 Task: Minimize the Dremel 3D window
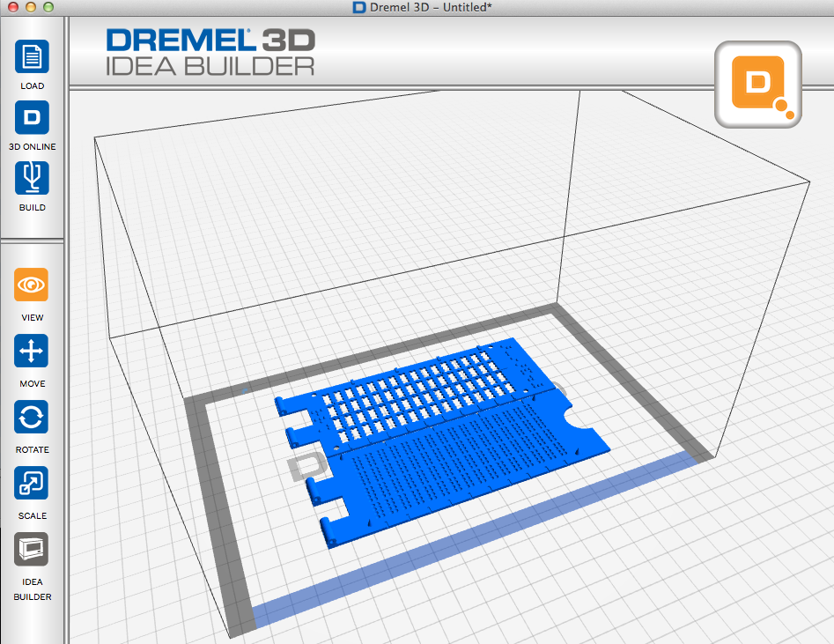tap(31, 7)
